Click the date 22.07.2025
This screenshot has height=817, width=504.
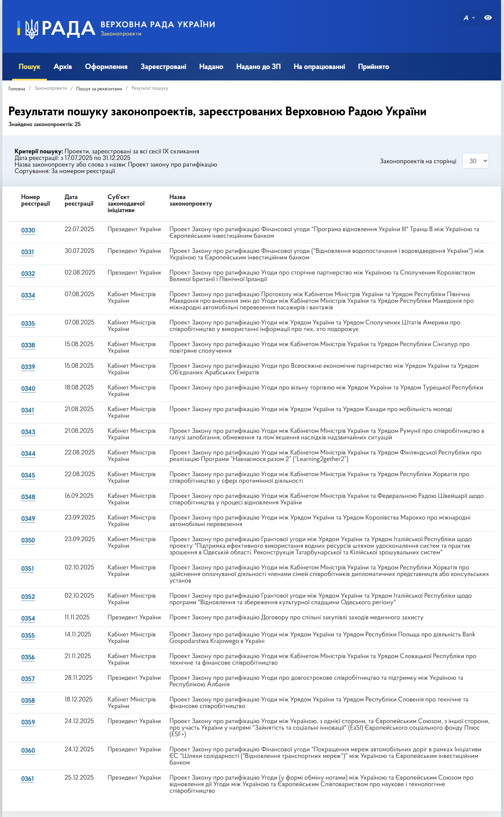[x=79, y=229]
